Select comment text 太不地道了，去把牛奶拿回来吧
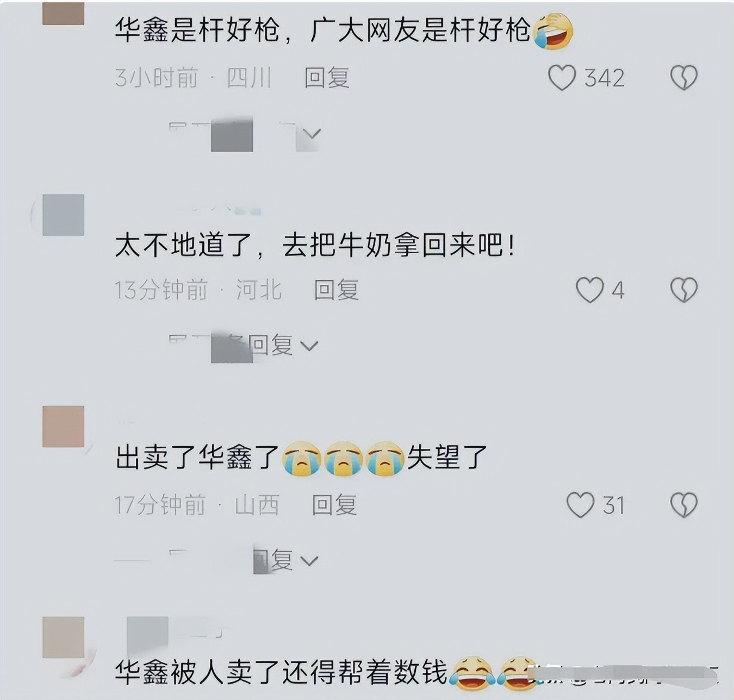The height and width of the screenshot is (700, 734). (x=315, y=246)
